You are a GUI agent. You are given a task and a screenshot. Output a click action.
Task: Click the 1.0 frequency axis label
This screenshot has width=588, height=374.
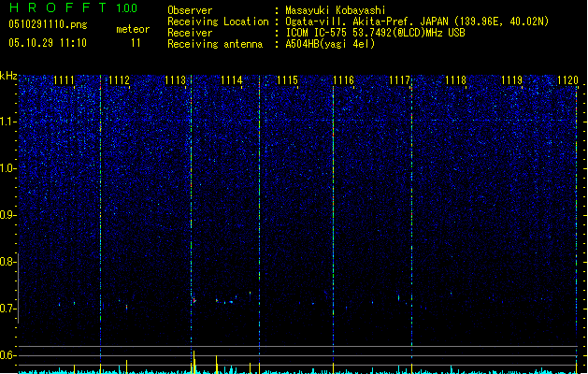(x=8, y=168)
